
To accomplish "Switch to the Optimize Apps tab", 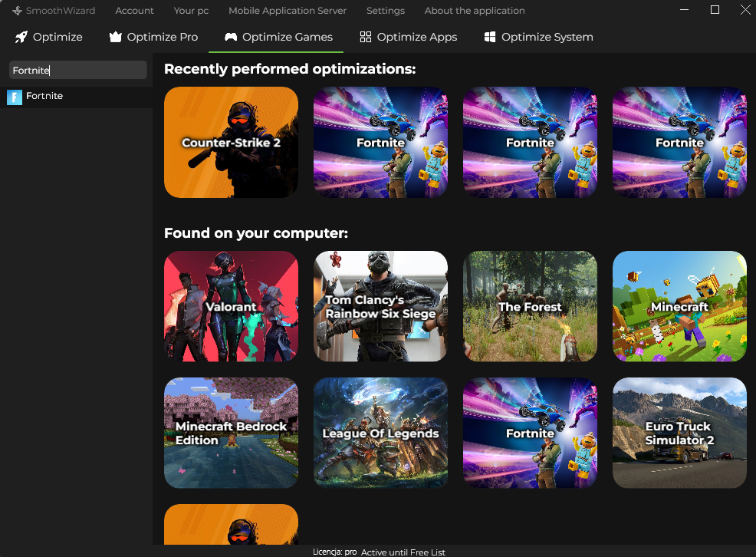I will (x=409, y=37).
